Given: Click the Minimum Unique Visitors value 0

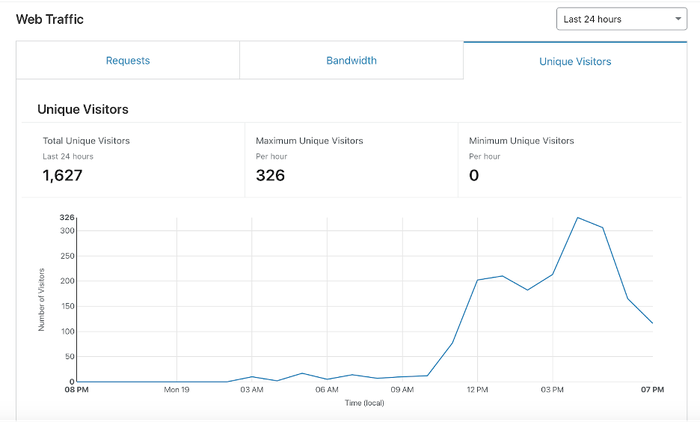Looking at the screenshot, I should click(474, 176).
